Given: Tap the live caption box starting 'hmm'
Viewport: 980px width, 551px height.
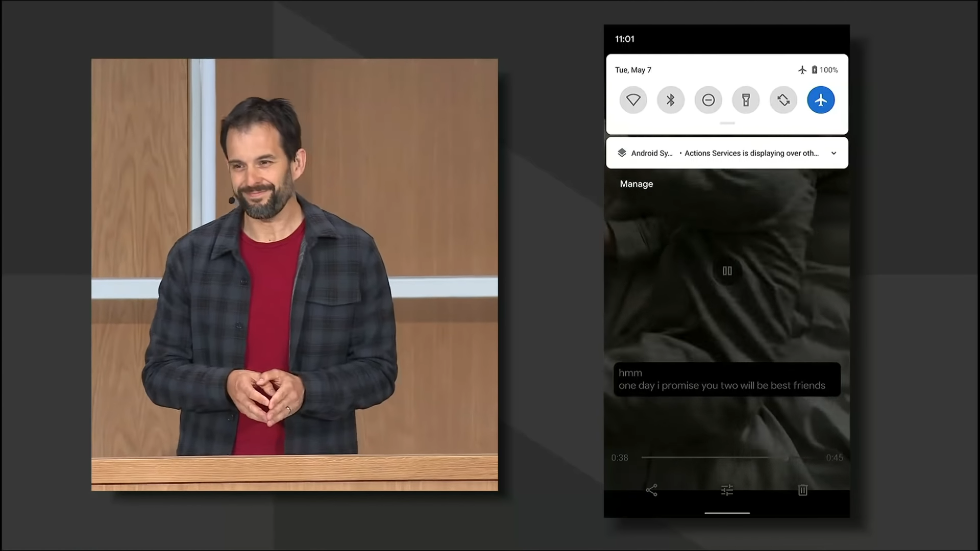Looking at the screenshot, I should pos(727,379).
